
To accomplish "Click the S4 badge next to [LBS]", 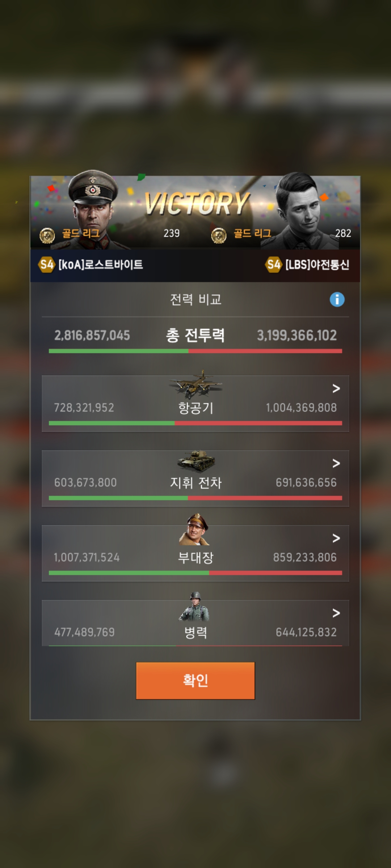I will point(273,265).
